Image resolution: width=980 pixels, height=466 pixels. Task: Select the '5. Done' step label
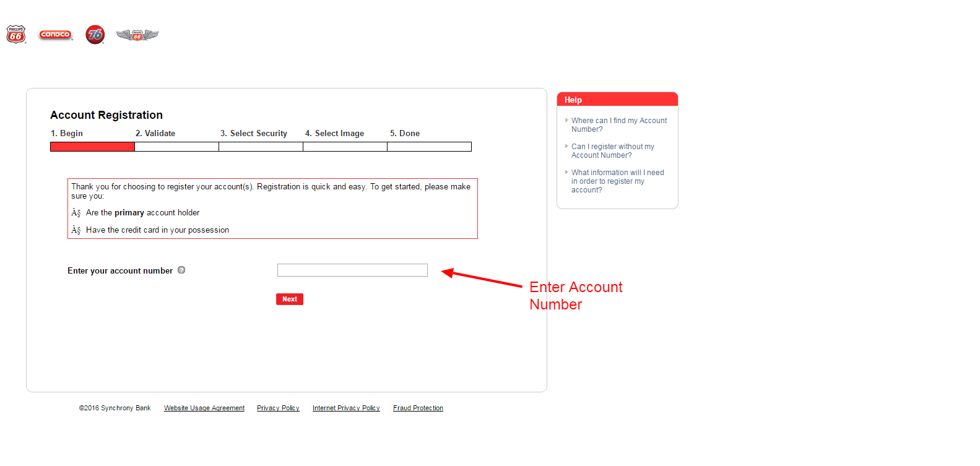click(405, 133)
